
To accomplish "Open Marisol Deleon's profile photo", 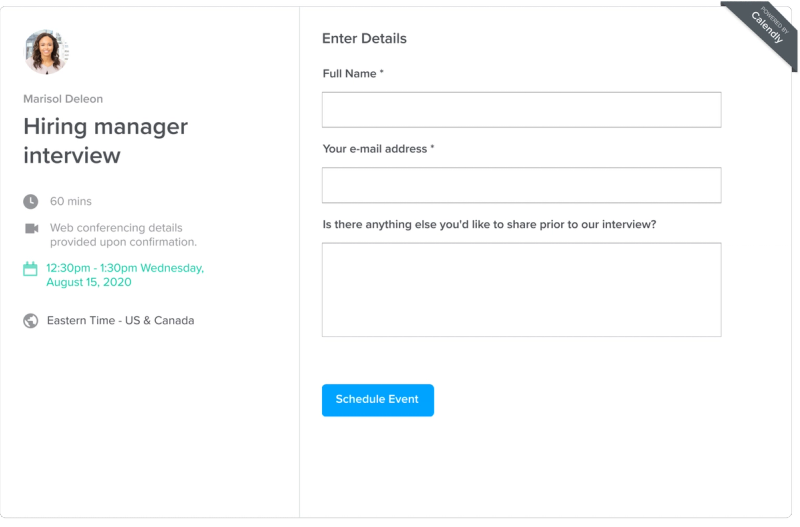I will coord(46,52).
